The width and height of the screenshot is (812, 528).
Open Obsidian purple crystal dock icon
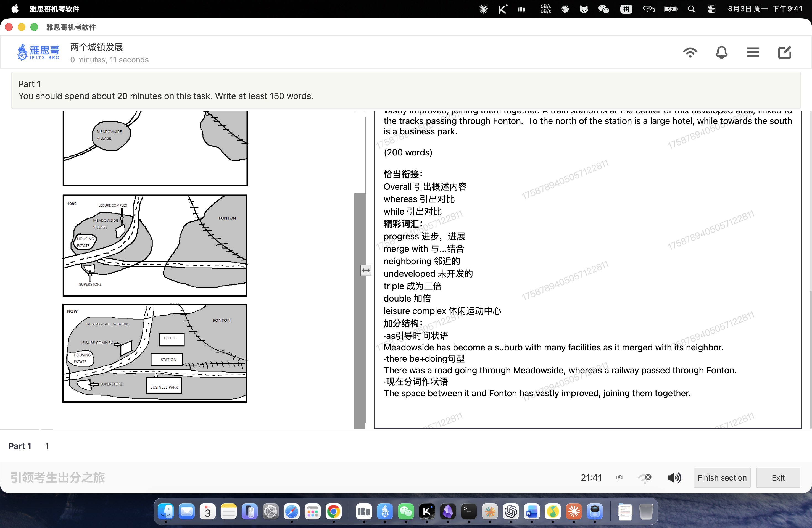[x=448, y=511]
